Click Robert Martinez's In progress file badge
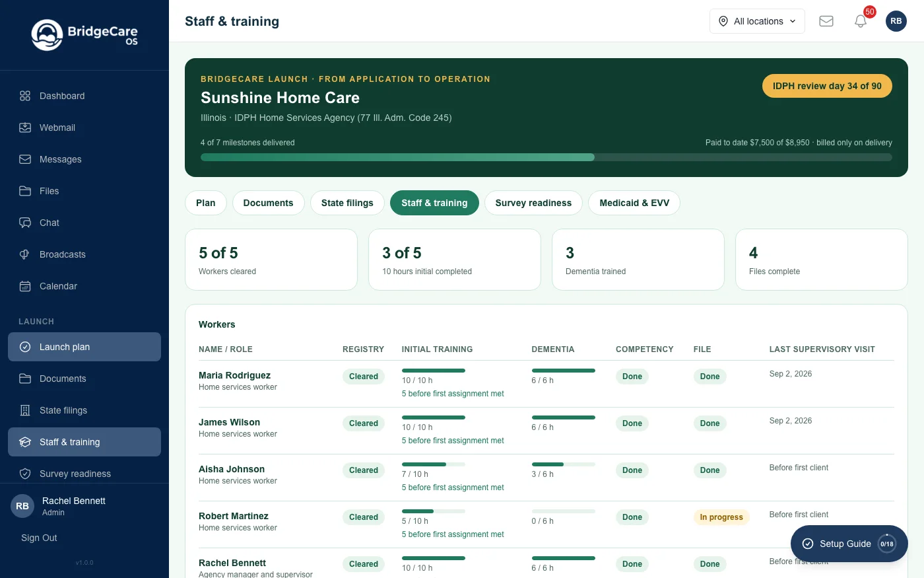 (721, 517)
